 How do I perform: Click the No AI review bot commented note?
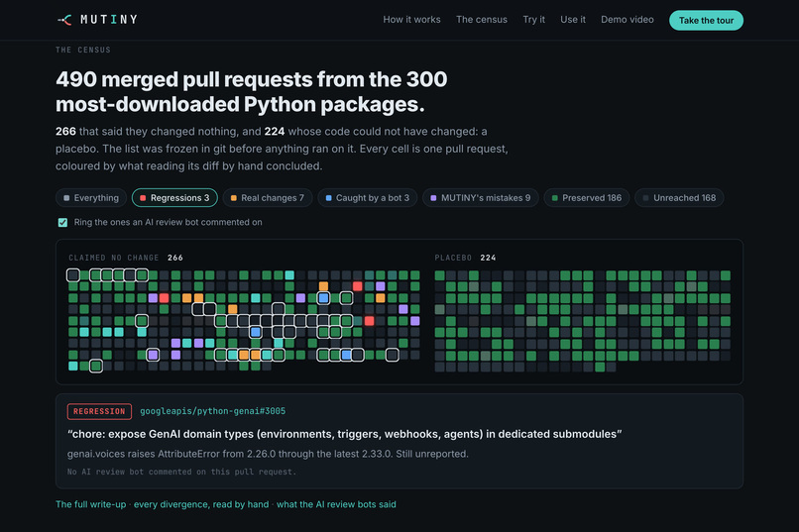pos(181,472)
